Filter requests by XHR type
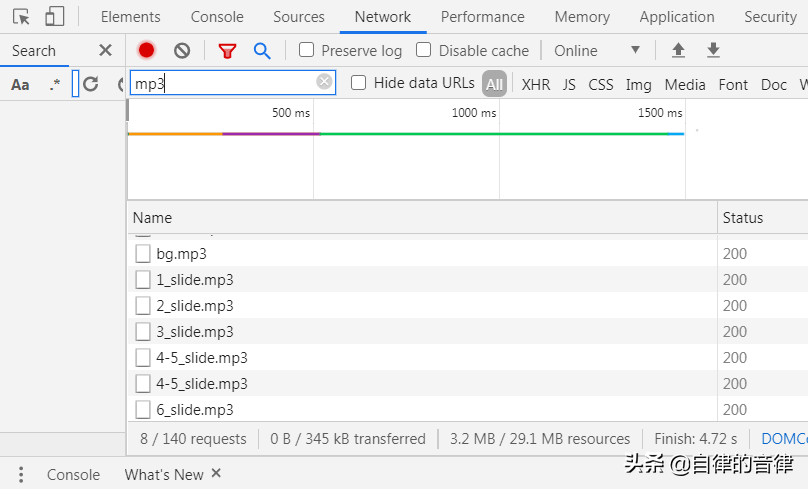This screenshot has width=808, height=489. pyautogui.click(x=536, y=85)
